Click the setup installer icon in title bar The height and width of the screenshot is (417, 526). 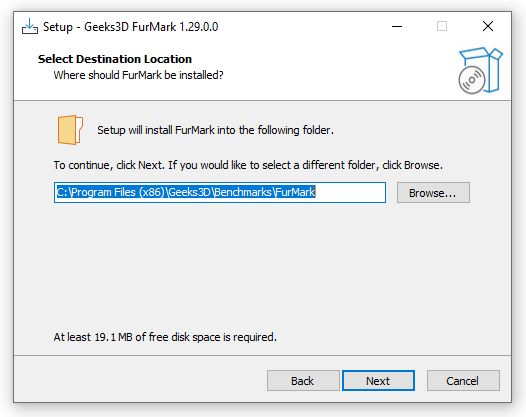(30, 26)
